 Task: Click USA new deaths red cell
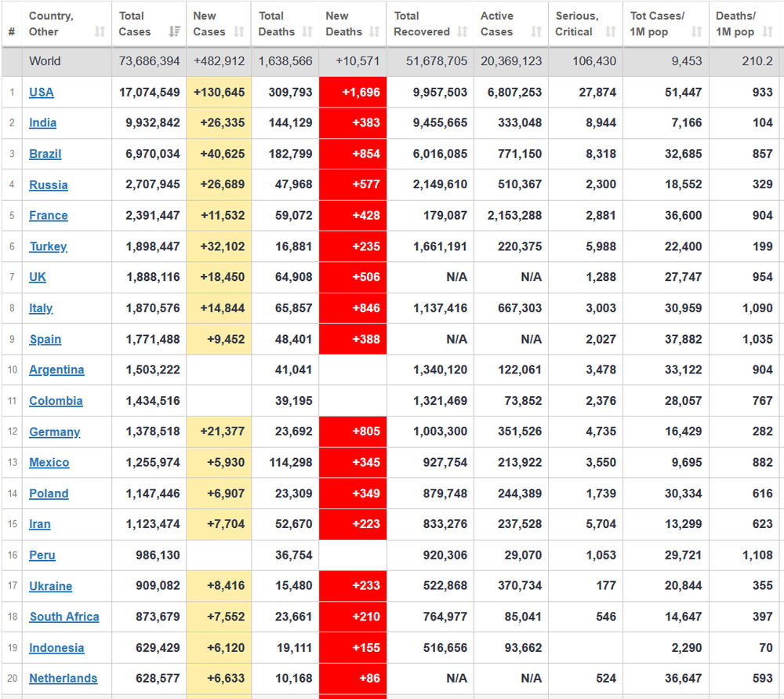(x=353, y=93)
